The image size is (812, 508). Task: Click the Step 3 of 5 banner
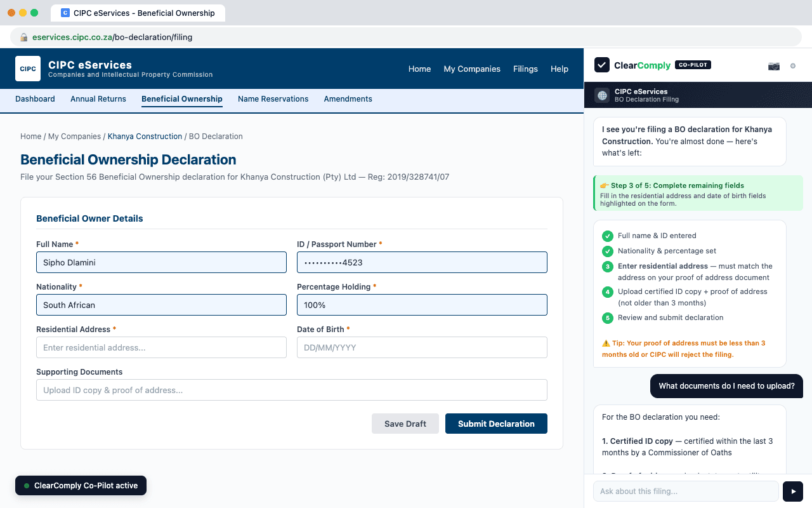[x=698, y=193]
